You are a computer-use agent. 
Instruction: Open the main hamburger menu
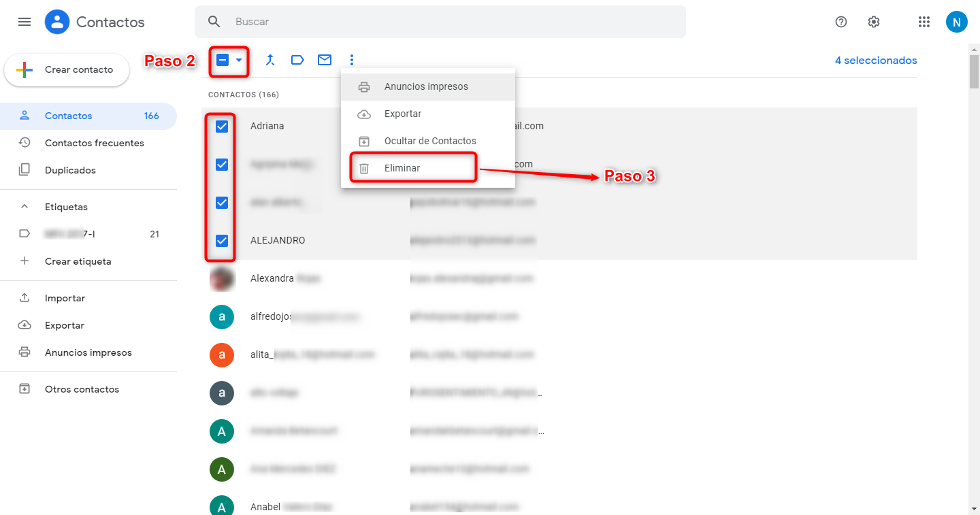point(24,21)
